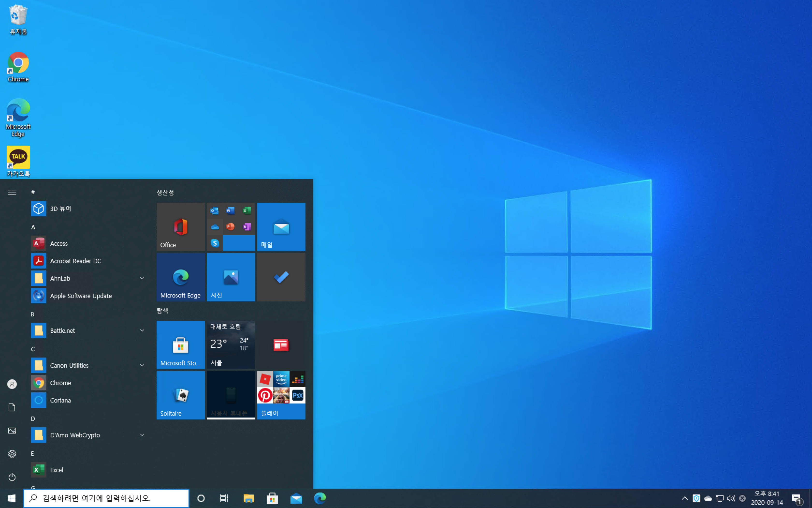Open Apple Software Update
The width and height of the screenshot is (812, 508).
pos(88,296)
